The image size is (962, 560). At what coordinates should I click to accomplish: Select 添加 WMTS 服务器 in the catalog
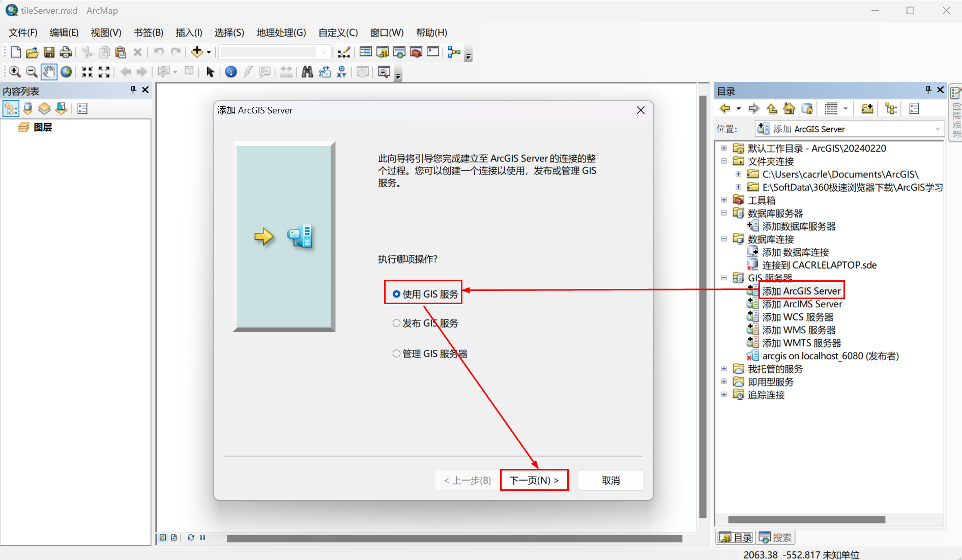(801, 343)
